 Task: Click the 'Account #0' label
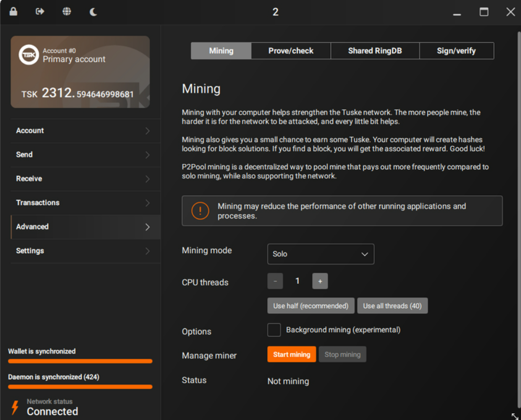59,51
